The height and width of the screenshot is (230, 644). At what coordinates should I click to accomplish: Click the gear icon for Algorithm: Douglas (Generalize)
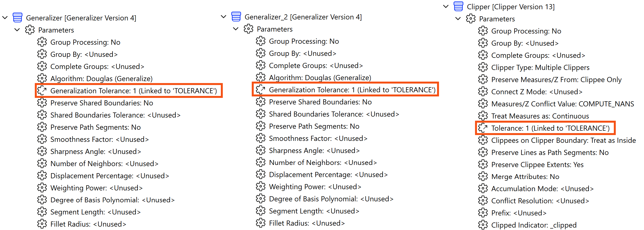[x=42, y=78]
